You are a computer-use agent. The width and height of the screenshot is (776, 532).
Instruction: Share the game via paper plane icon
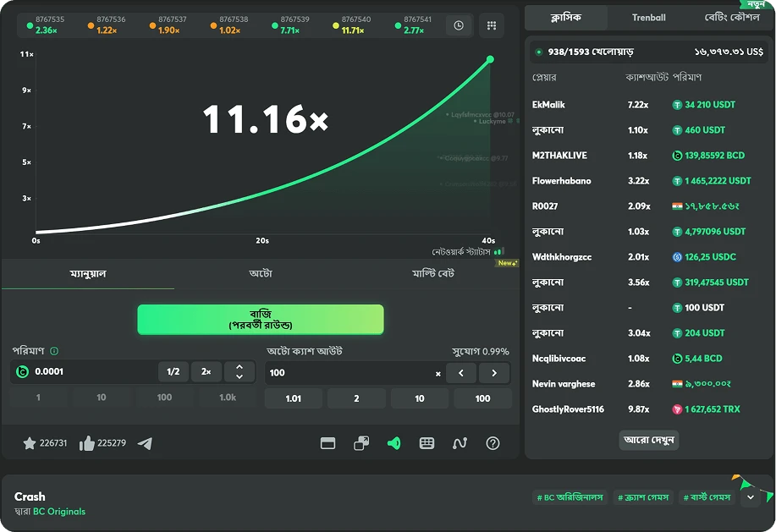[x=145, y=443]
